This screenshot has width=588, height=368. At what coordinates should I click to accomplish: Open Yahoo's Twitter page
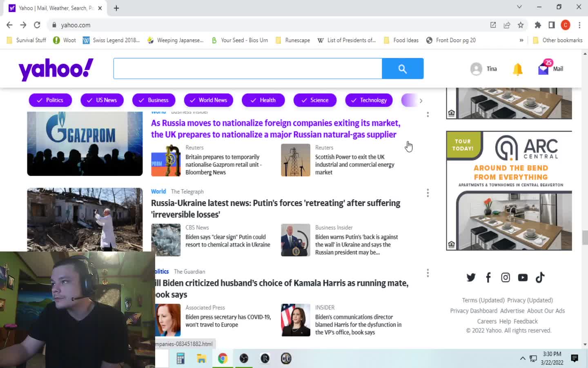tap(471, 278)
